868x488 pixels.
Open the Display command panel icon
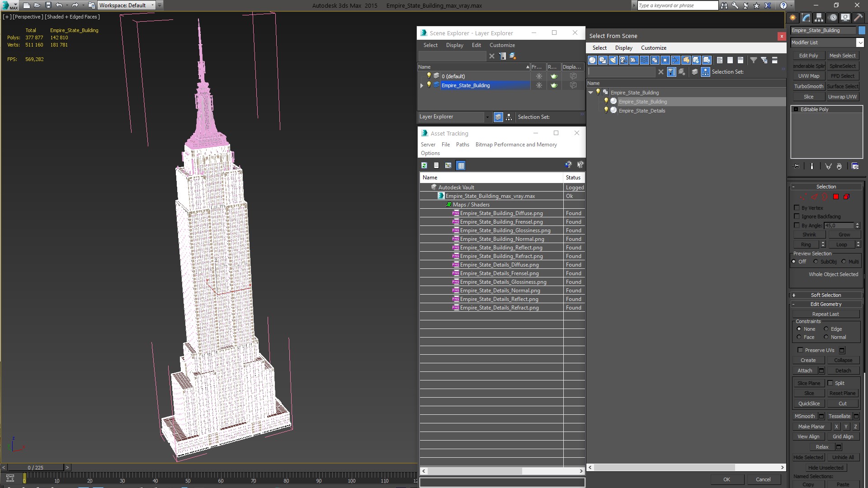845,18
